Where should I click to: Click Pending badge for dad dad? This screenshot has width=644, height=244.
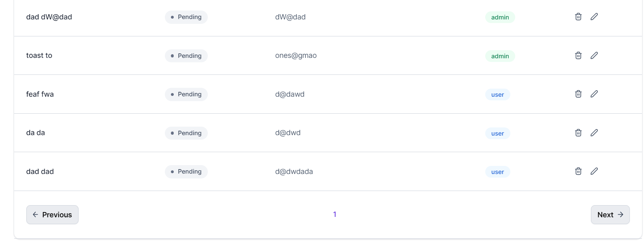186,172
